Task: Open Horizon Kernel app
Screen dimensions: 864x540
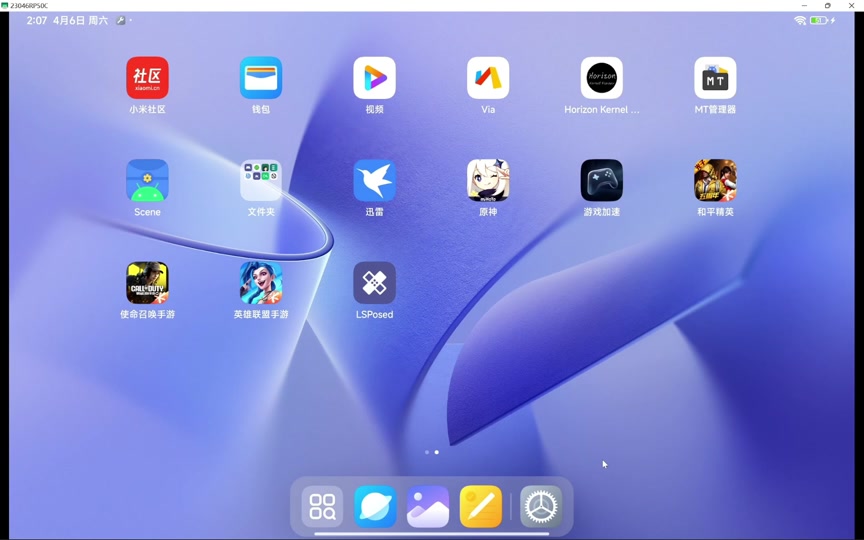Action: (x=602, y=78)
